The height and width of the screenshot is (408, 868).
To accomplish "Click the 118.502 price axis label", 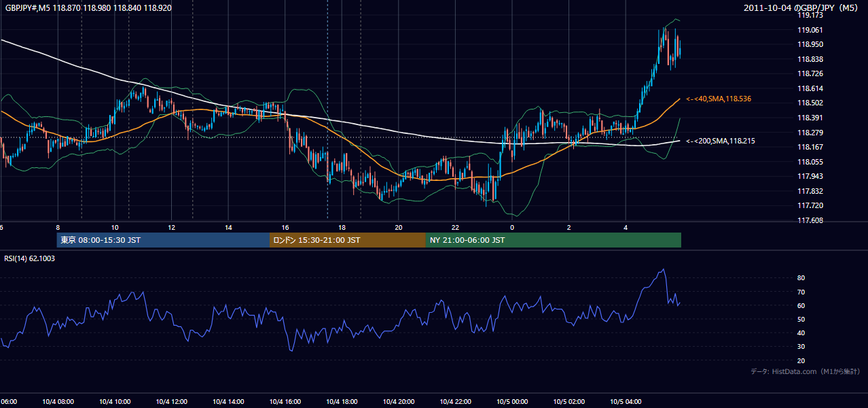I will pos(810,103).
